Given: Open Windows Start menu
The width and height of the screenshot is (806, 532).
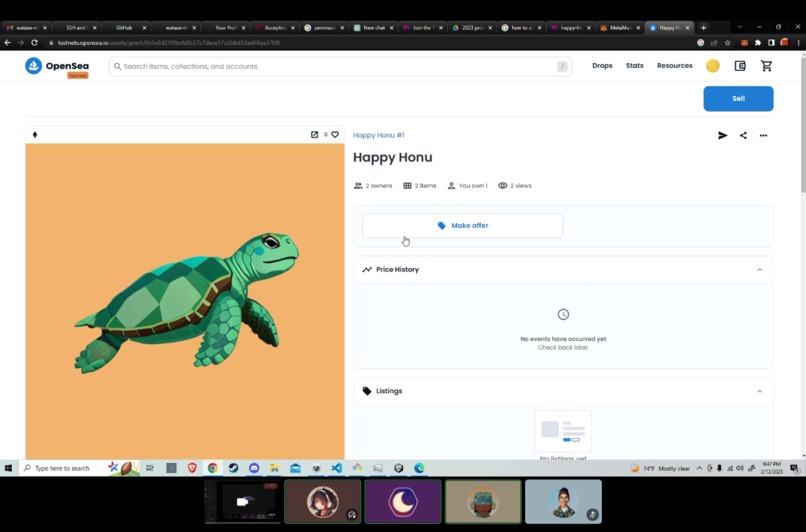Looking at the screenshot, I should pos(8,468).
